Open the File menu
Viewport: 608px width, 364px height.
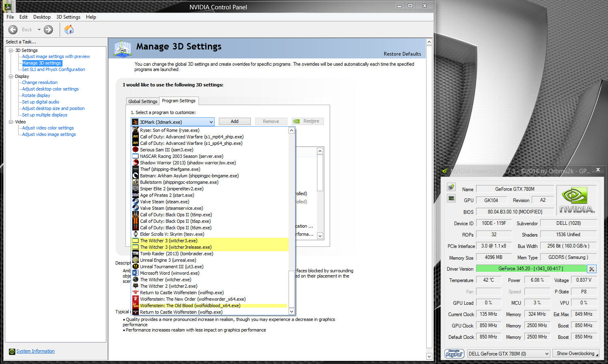click(10, 17)
